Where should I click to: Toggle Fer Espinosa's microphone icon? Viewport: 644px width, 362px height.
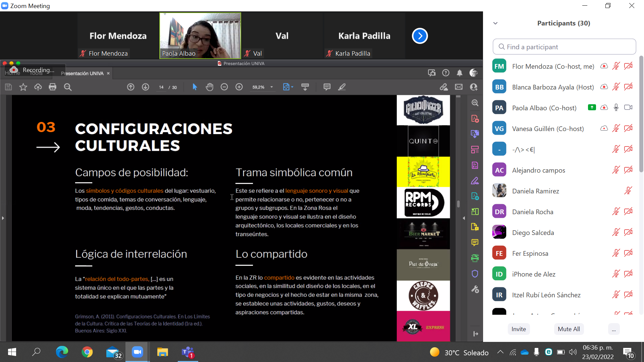616,253
